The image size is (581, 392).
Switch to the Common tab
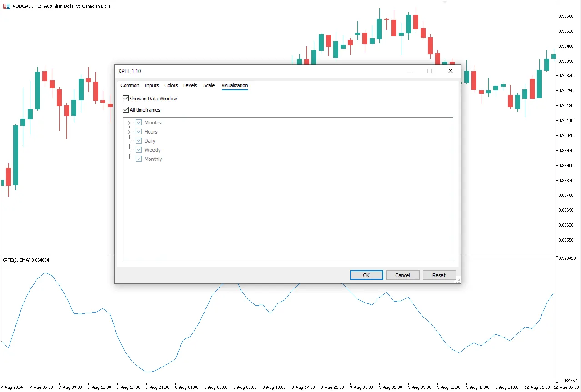coord(130,85)
